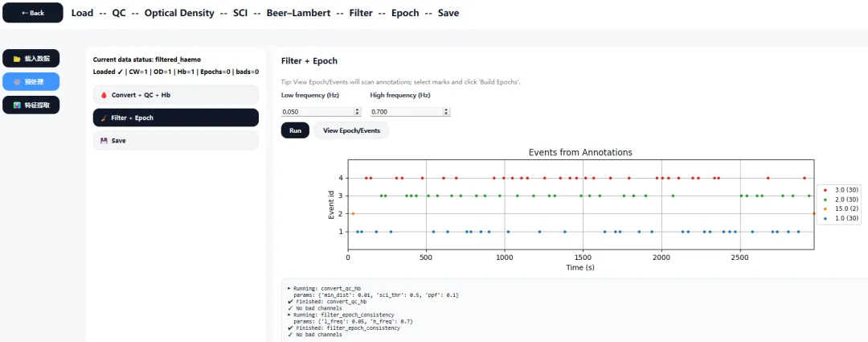
Task: Click the blue 1.0 (30) legend marker
Action: [826, 218]
